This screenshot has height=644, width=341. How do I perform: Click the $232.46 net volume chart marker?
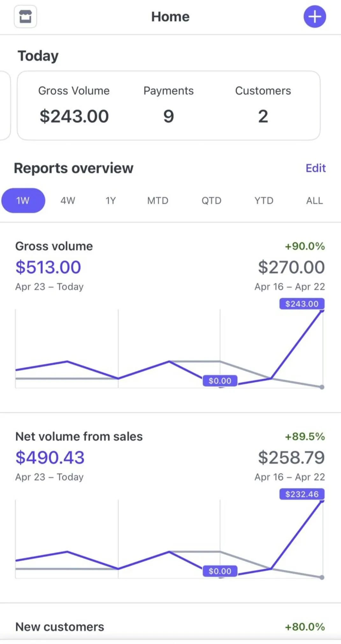click(x=302, y=494)
